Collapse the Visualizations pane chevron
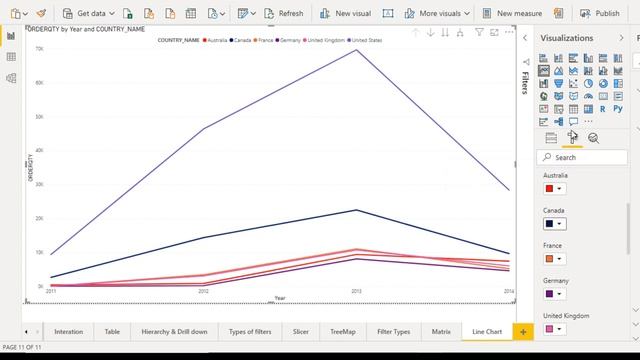 (x=621, y=38)
